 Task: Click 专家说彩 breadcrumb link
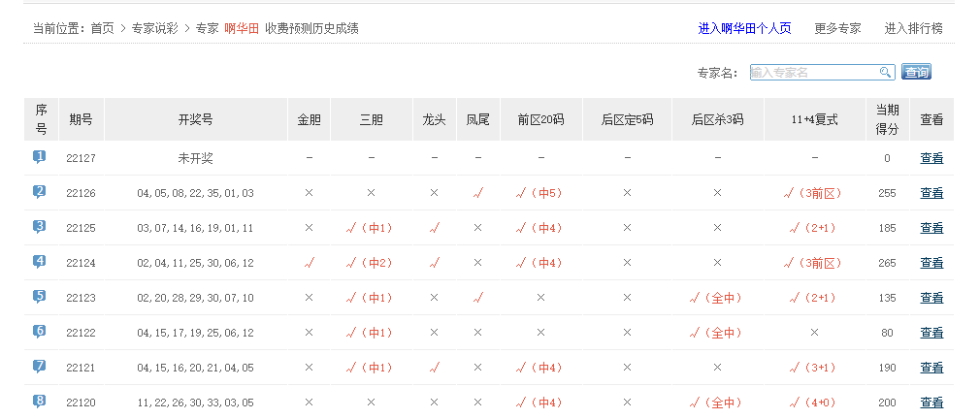point(155,28)
